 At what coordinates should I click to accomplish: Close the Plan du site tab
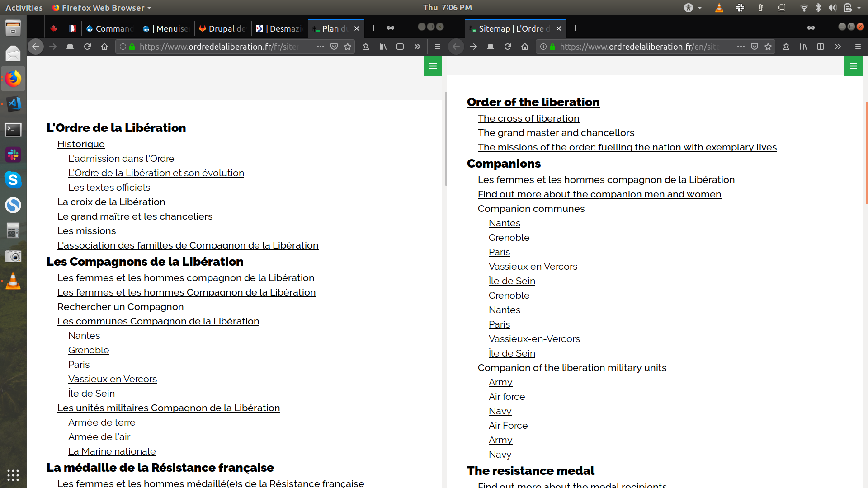[357, 28]
